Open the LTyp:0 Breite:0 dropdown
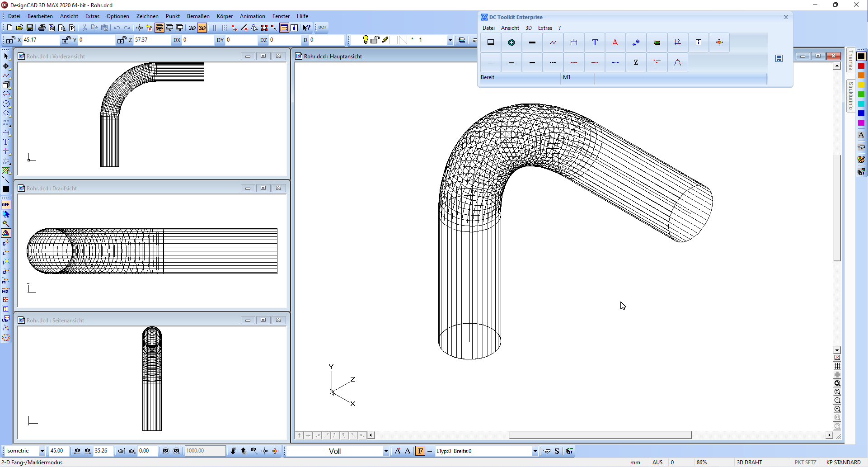This screenshot has height=467, width=868. pos(535,451)
